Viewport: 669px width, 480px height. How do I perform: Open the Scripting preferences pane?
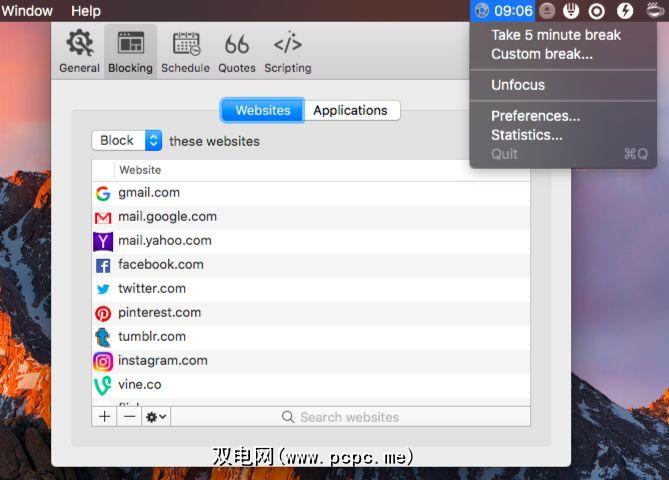click(288, 51)
